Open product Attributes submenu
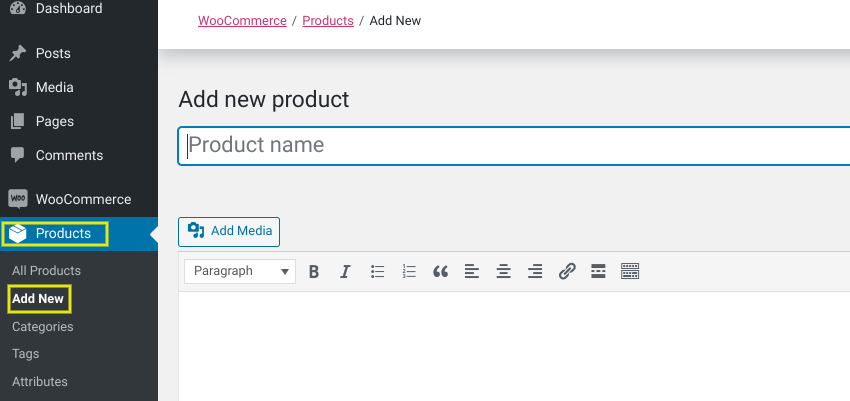The image size is (850, 401). (x=40, y=381)
